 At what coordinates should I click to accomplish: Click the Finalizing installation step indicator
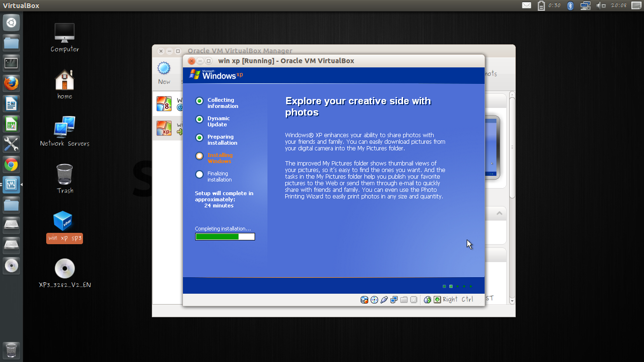pos(199,174)
